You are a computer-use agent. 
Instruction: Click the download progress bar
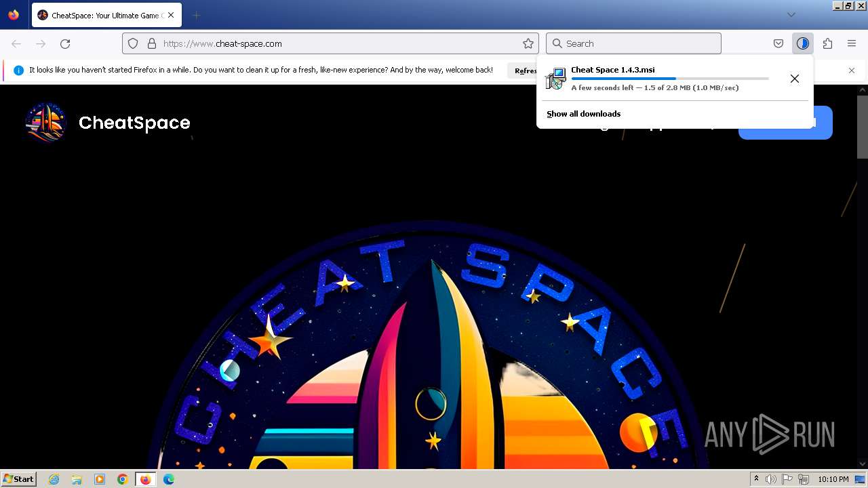(670, 79)
